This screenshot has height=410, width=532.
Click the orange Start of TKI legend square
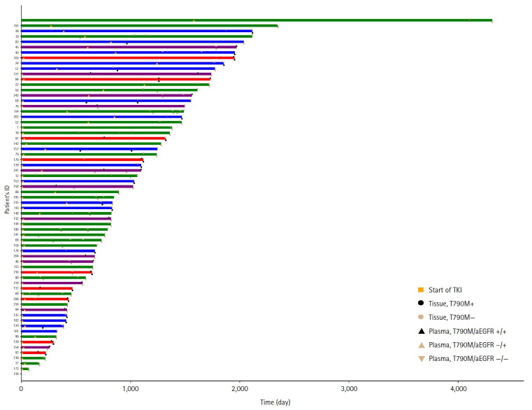[x=420, y=290]
